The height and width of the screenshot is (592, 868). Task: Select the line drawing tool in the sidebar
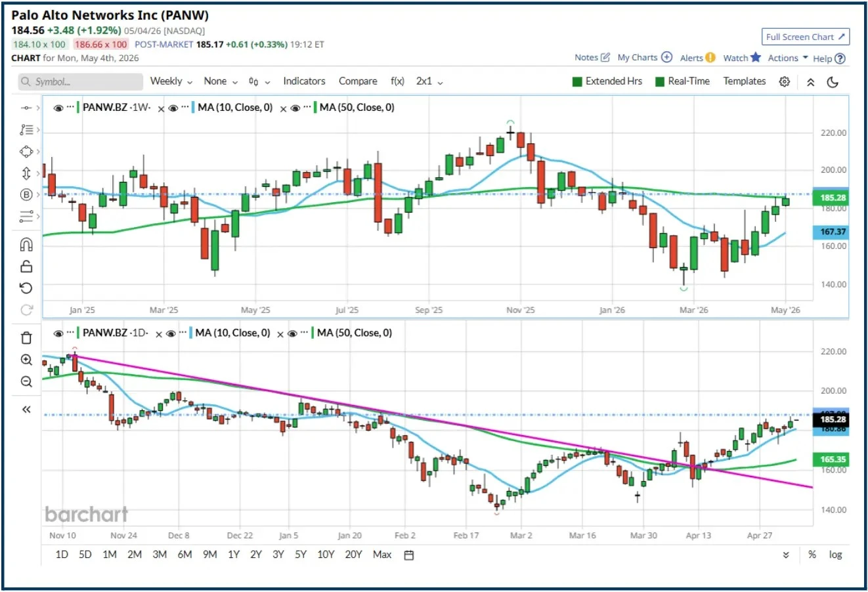[26, 108]
